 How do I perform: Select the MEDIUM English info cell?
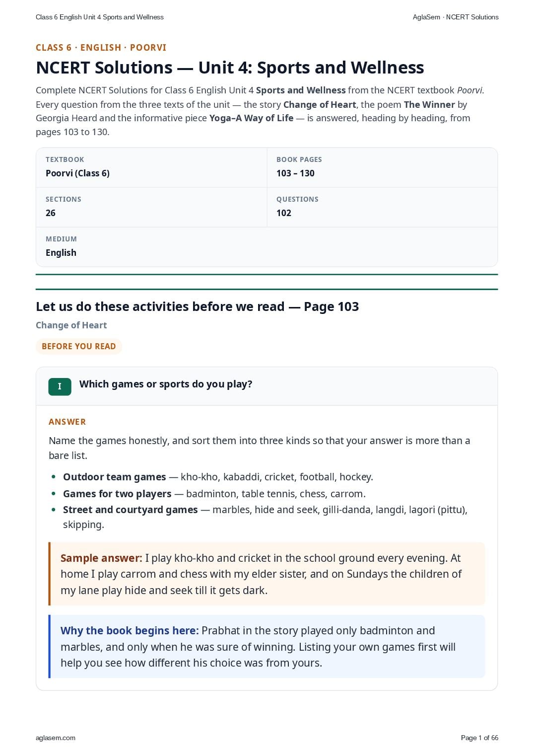(x=267, y=247)
